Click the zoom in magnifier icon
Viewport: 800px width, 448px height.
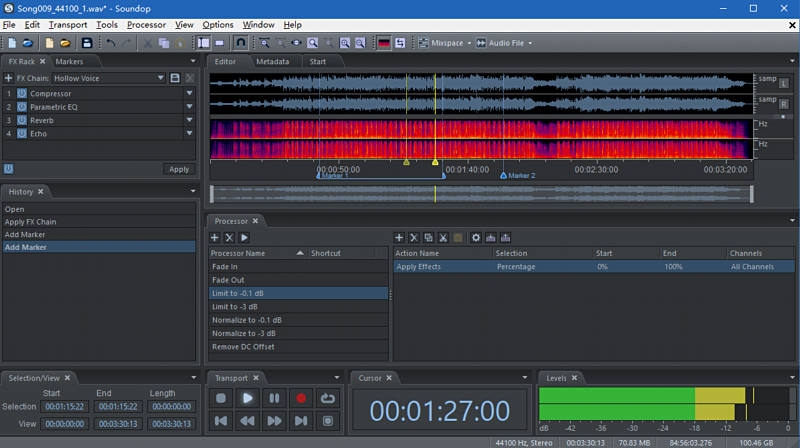(x=345, y=43)
